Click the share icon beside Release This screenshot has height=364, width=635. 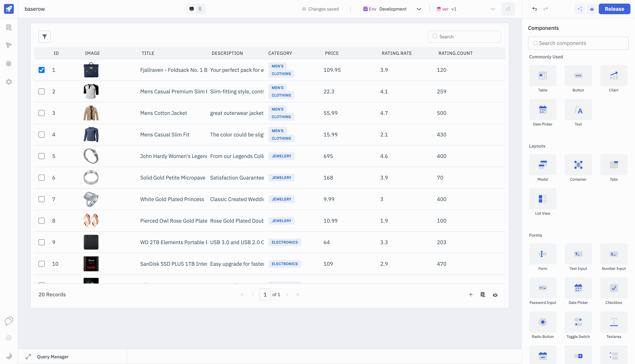[x=579, y=9]
